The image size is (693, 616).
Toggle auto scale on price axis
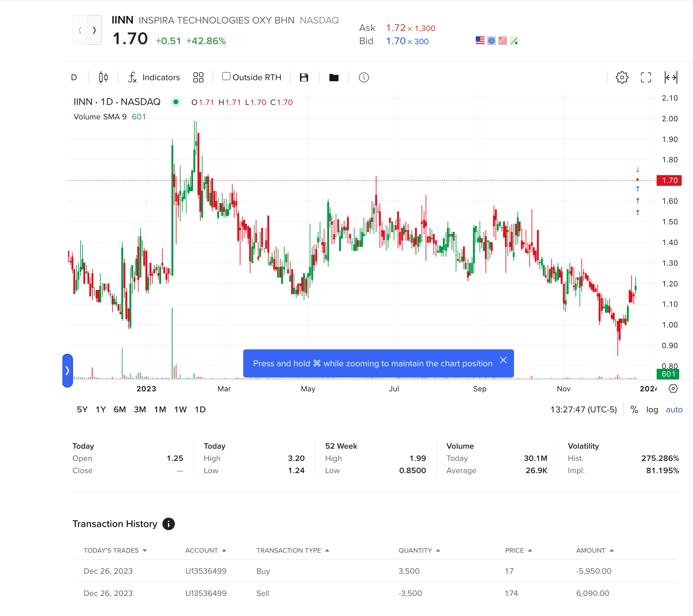(x=674, y=409)
